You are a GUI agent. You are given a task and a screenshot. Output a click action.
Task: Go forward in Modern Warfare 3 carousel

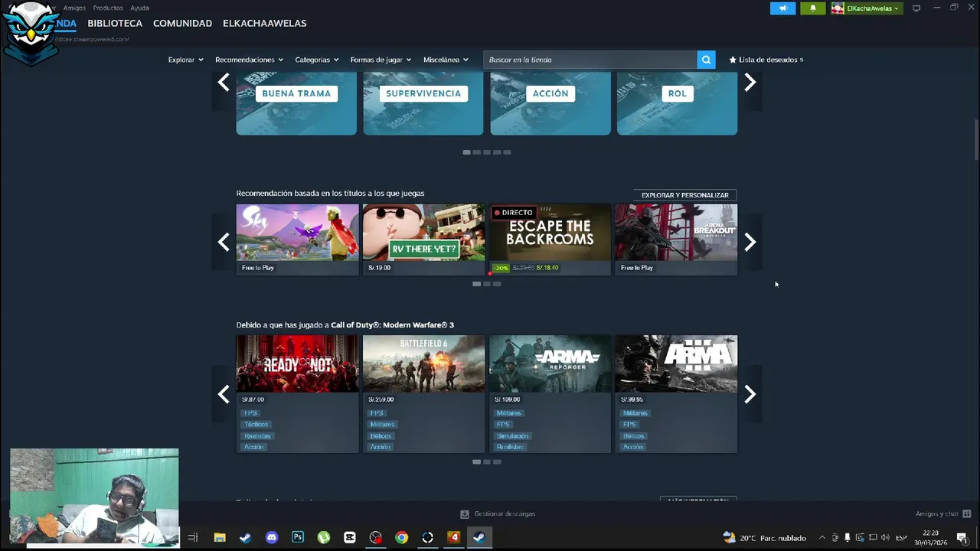(750, 394)
